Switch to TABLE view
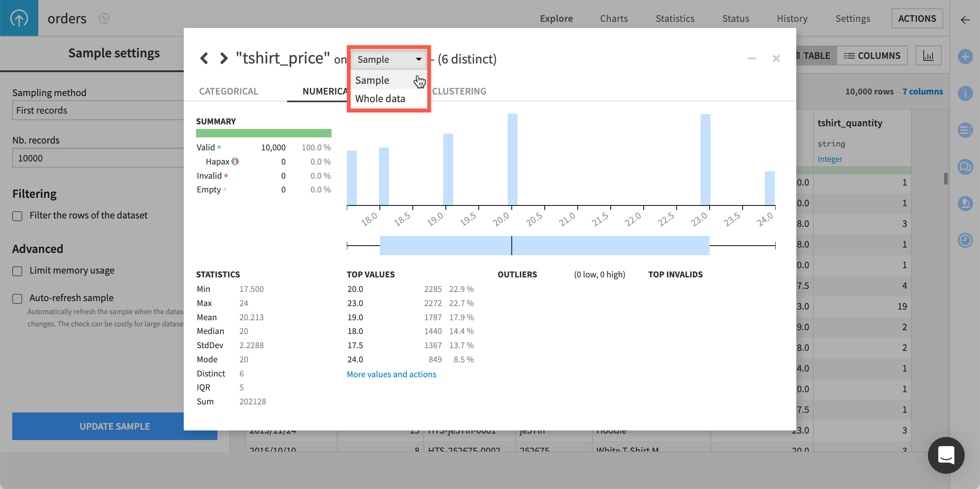This screenshot has width=980, height=489. (816, 56)
